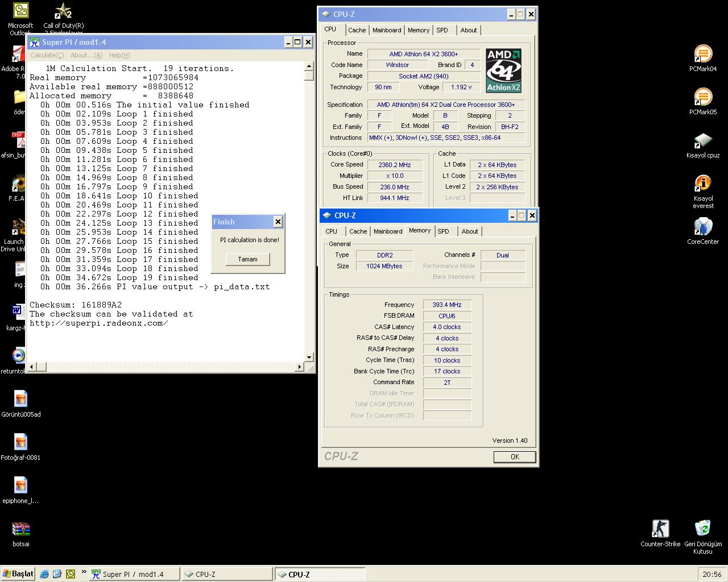Click taskbar clock showing 20:56
This screenshot has width=728, height=582.
(712, 574)
